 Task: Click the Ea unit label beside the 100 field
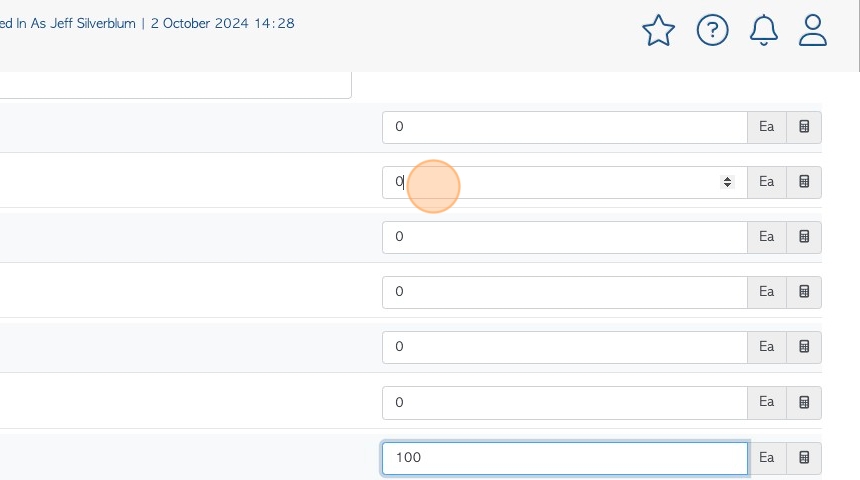click(767, 458)
